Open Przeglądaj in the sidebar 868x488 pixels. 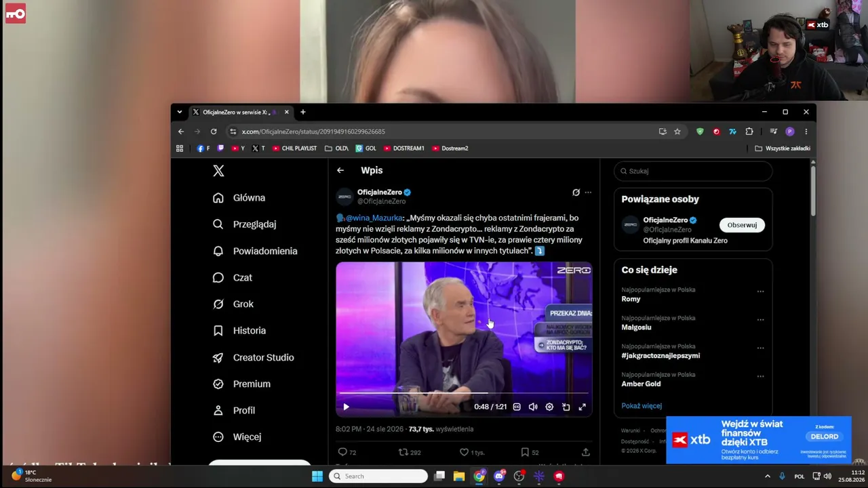click(x=244, y=224)
